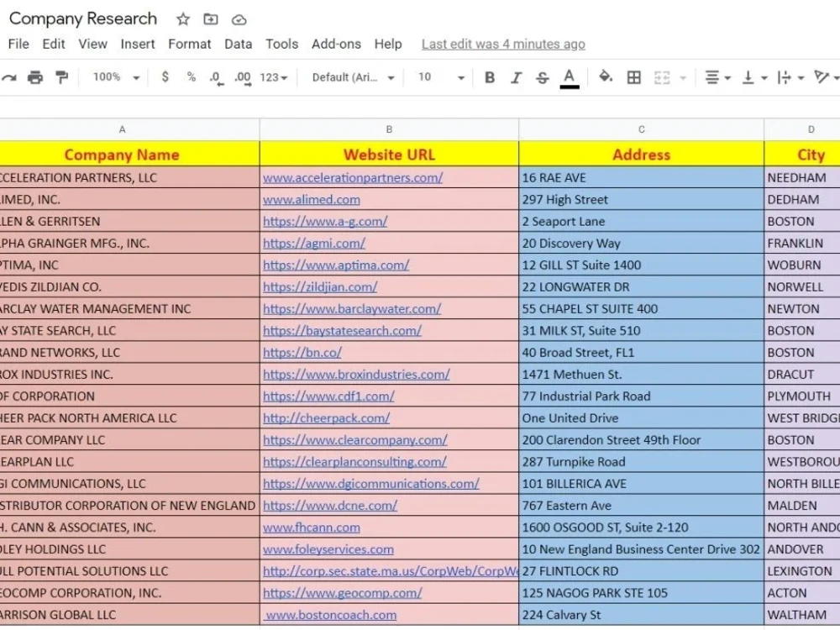Open the text color picker
Viewport: 840px width, 630px height.
tap(570, 78)
